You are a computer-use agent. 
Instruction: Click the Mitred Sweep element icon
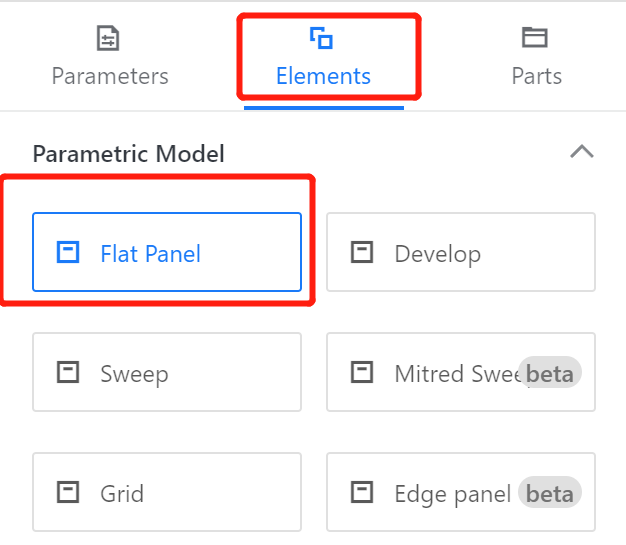362,373
